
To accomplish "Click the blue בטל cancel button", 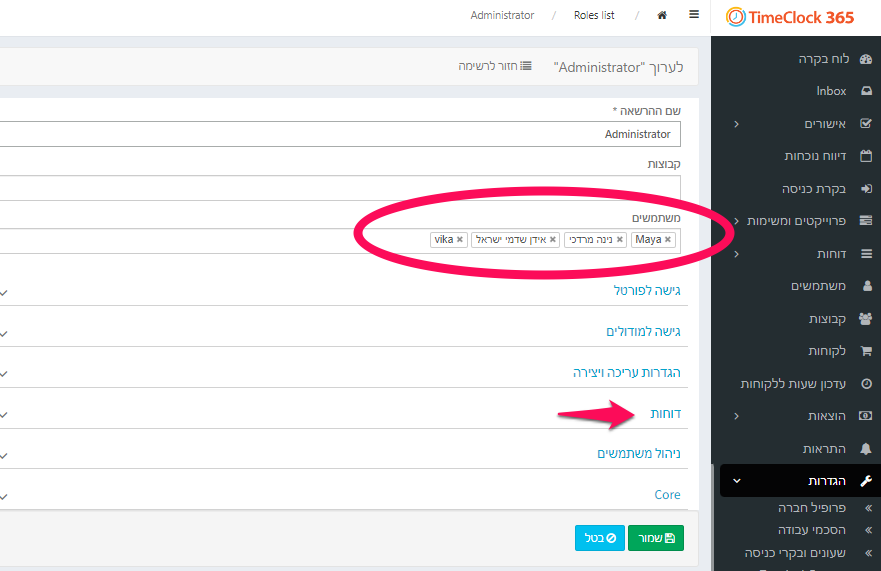I will (x=600, y=538).
